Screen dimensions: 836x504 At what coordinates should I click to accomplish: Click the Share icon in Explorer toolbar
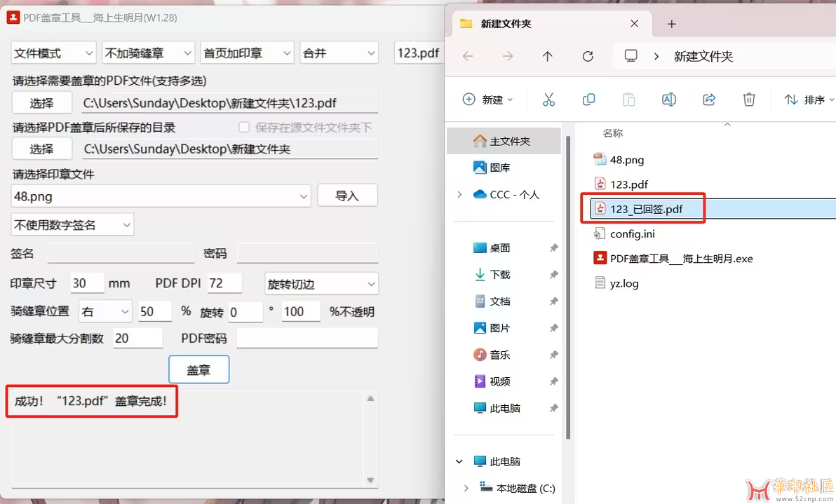pyautogui.click(x=709, y=100)
